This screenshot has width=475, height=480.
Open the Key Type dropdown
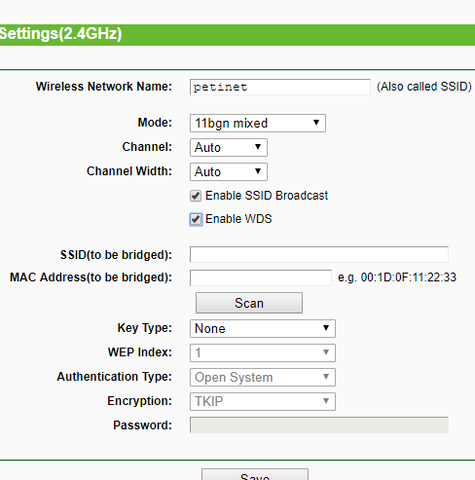pyautogui.click(x=263, y=329)
